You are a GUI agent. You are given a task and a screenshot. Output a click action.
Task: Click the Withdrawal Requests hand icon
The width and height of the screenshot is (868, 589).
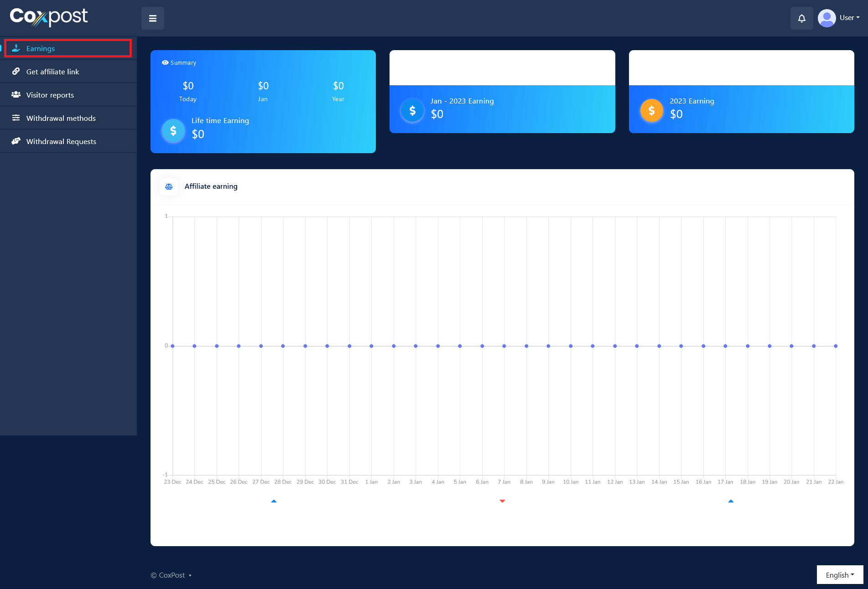(16, 141)
